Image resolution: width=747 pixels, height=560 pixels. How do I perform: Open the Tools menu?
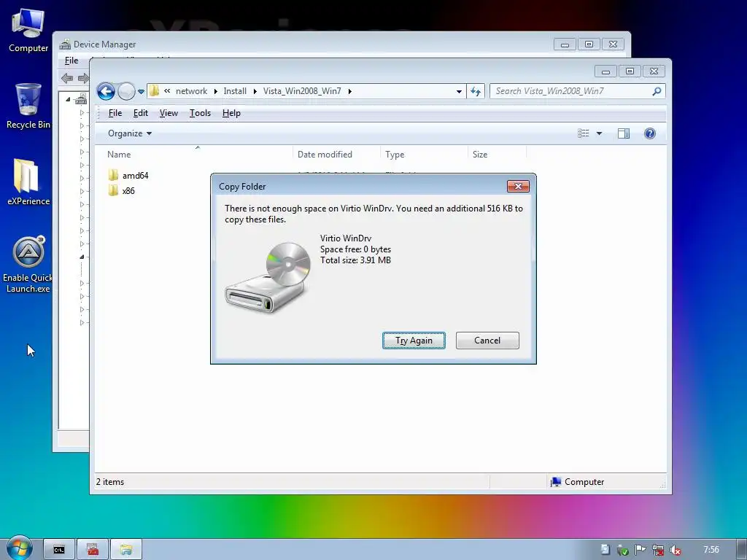point(200,113)
